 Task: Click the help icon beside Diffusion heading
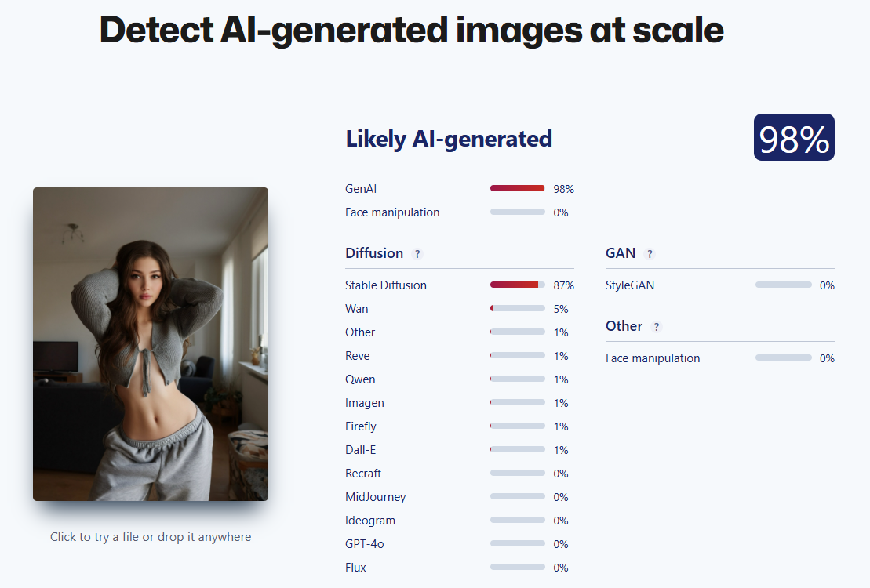[417, 254]
